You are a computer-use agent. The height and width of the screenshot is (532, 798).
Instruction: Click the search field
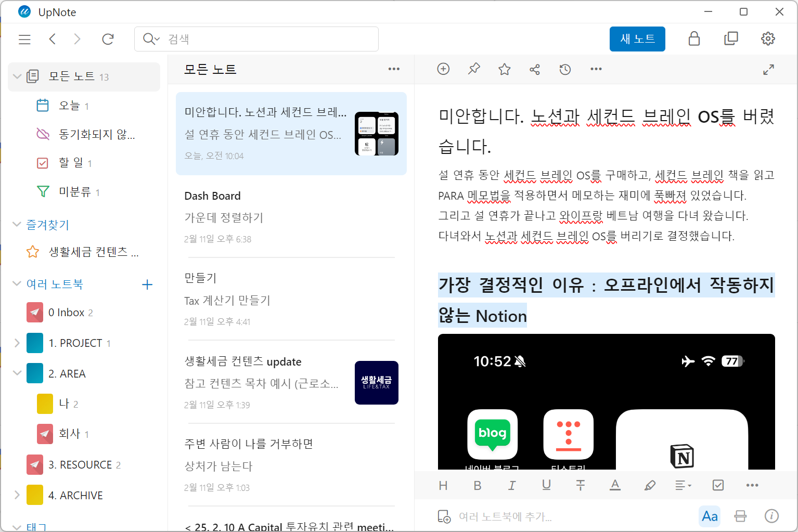click(256, 39)
